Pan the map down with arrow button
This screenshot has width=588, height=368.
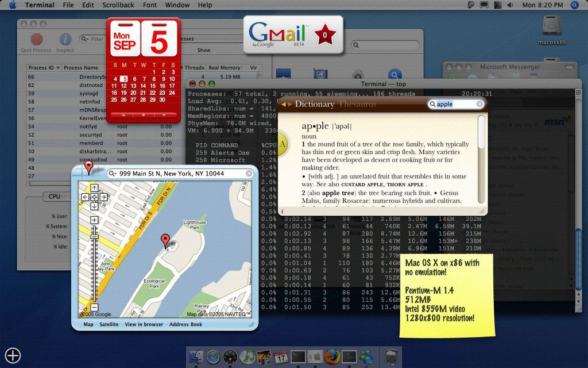(x=94, y=206)
